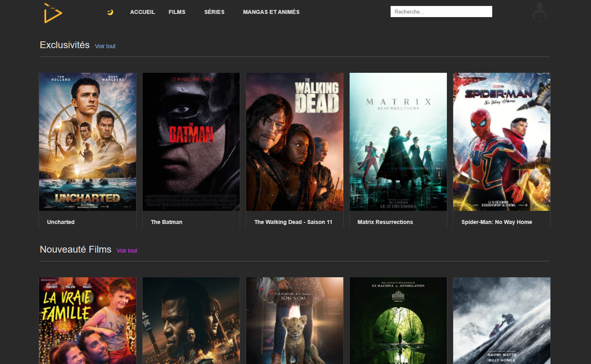
Task: Click The Batman title text
Action: click(x=166, y=222)
